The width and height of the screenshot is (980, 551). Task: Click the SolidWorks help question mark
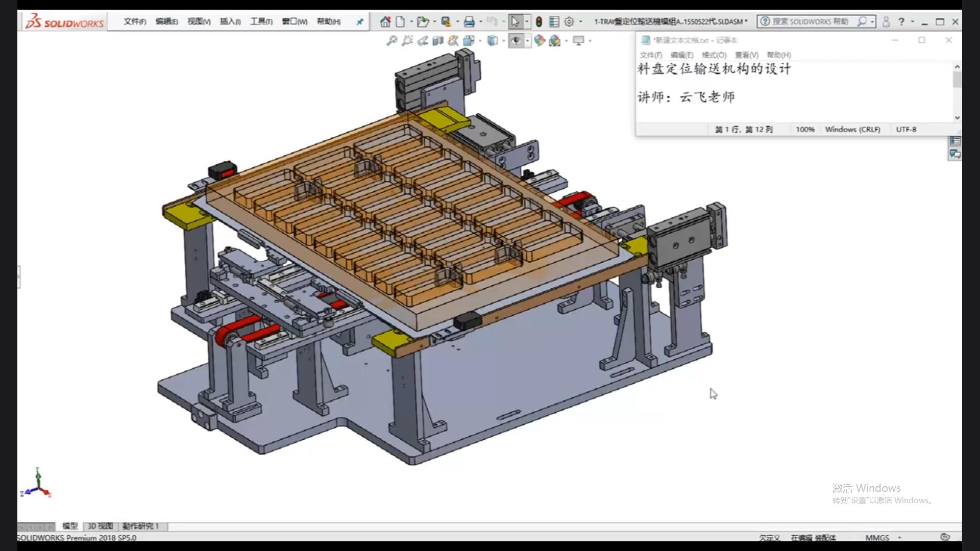[x=901, y=21]
